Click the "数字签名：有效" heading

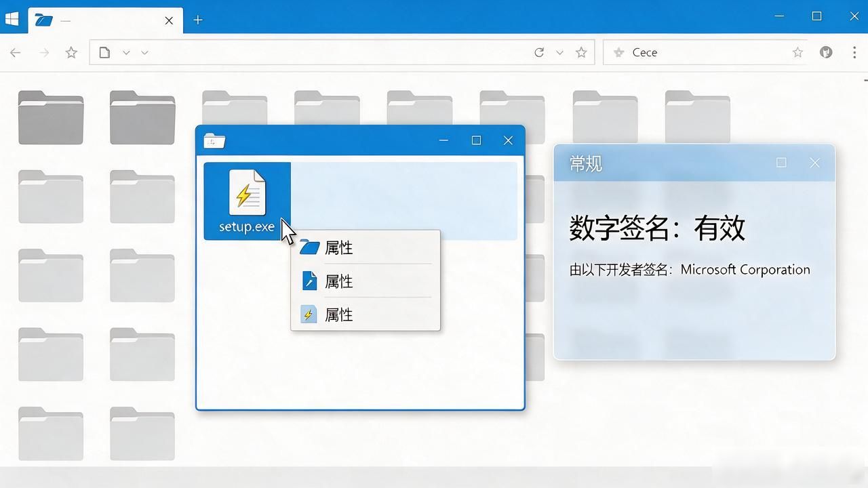(x=657, y=228)
